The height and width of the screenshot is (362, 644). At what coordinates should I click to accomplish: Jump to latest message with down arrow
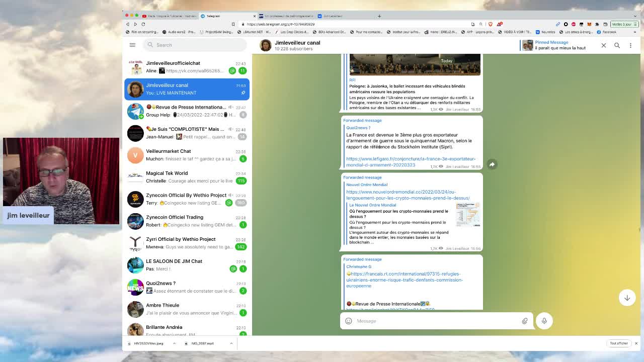pos(627,298)
